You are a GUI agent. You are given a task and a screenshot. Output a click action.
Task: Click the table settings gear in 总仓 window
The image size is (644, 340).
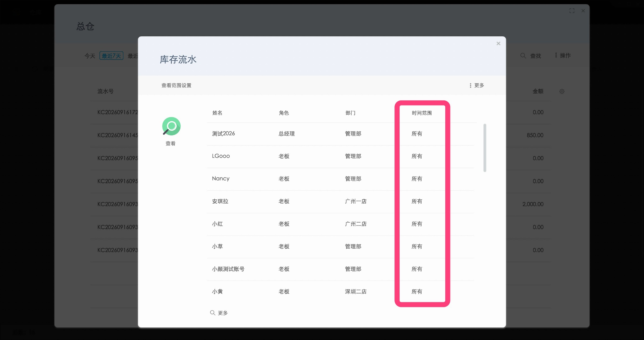tap(562, 91)
